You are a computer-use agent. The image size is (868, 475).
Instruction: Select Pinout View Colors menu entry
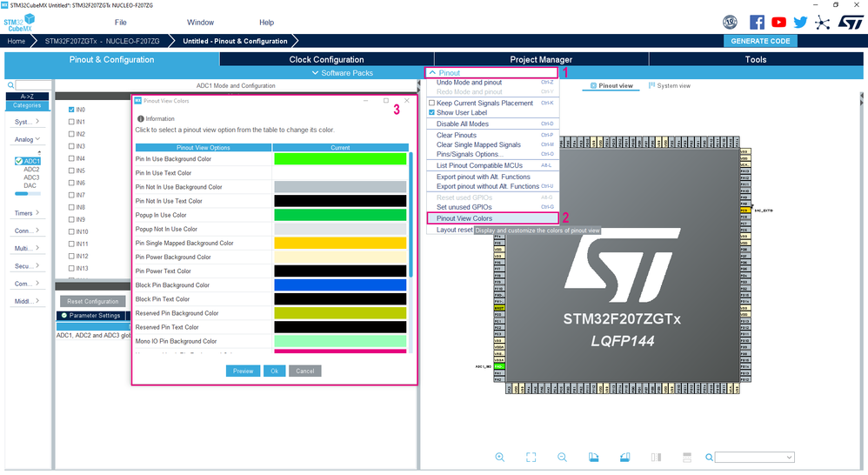point(492,218)
